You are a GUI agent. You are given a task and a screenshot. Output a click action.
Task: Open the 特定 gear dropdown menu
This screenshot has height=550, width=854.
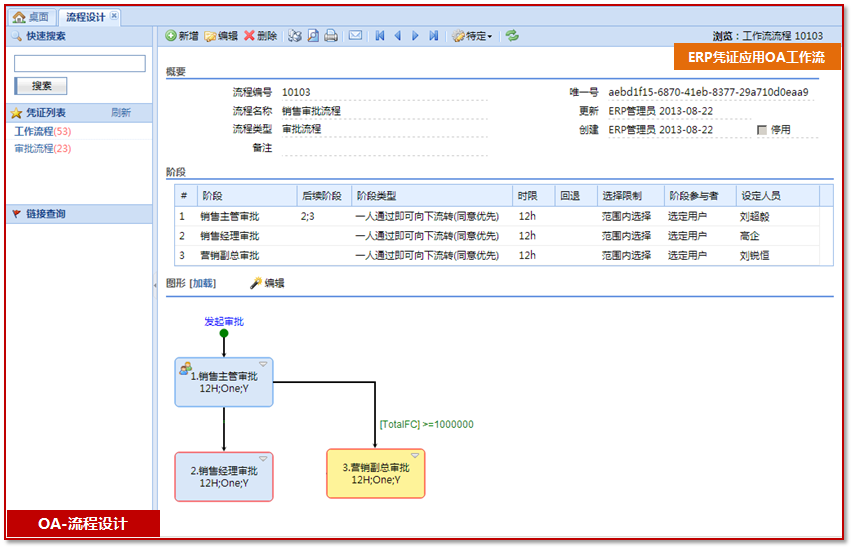(472, 36)
